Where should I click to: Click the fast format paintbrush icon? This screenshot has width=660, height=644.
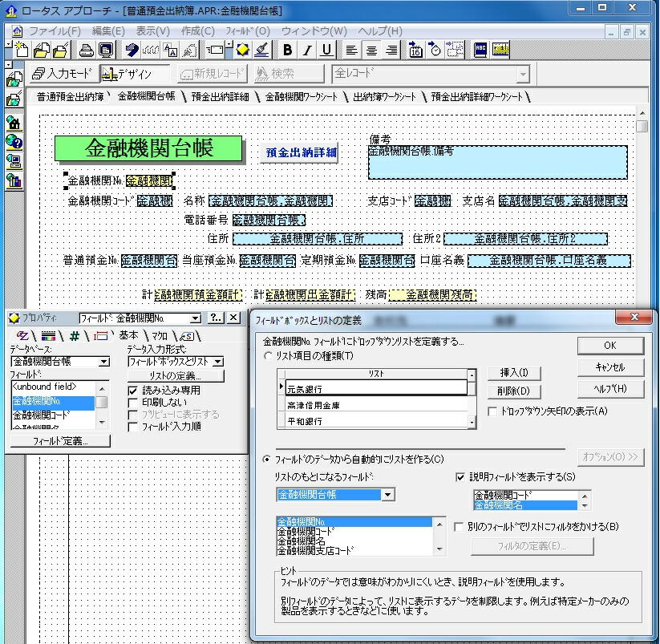pyautogui.click(x=261, y=50)
